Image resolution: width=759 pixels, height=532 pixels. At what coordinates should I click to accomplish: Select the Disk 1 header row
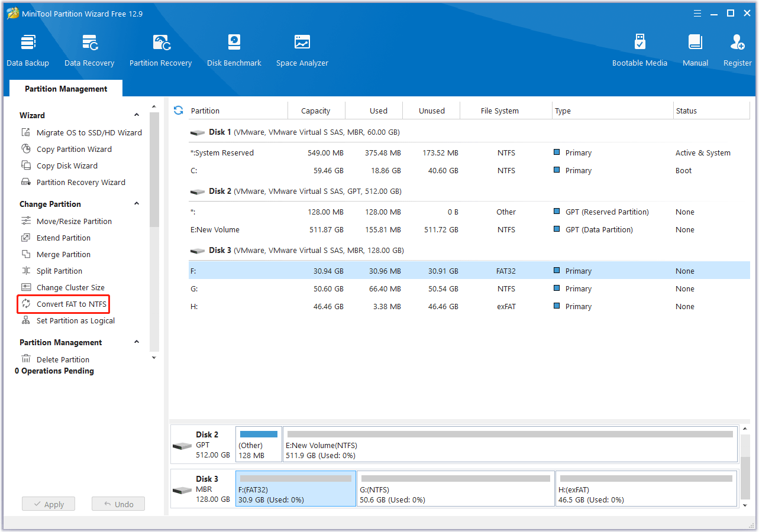[469, 132]
